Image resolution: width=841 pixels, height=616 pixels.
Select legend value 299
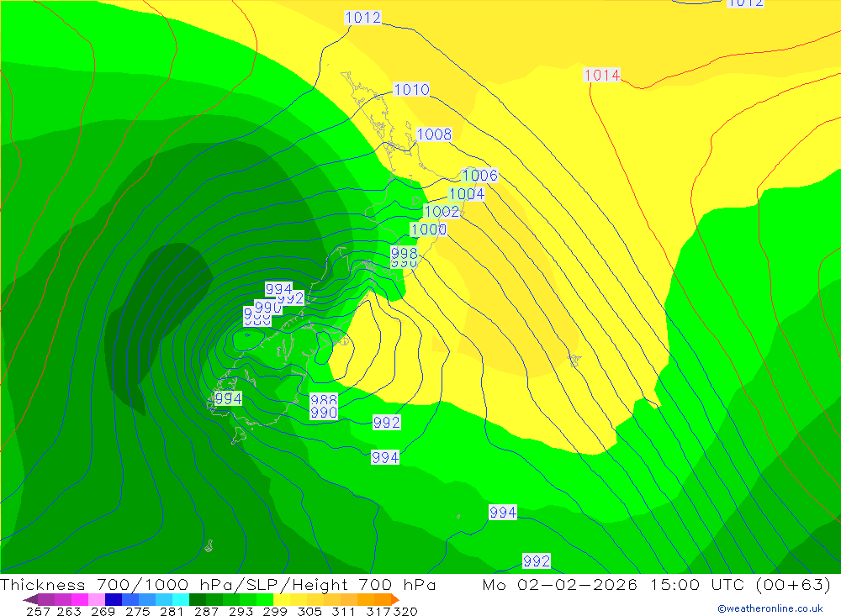pos(275,612)
